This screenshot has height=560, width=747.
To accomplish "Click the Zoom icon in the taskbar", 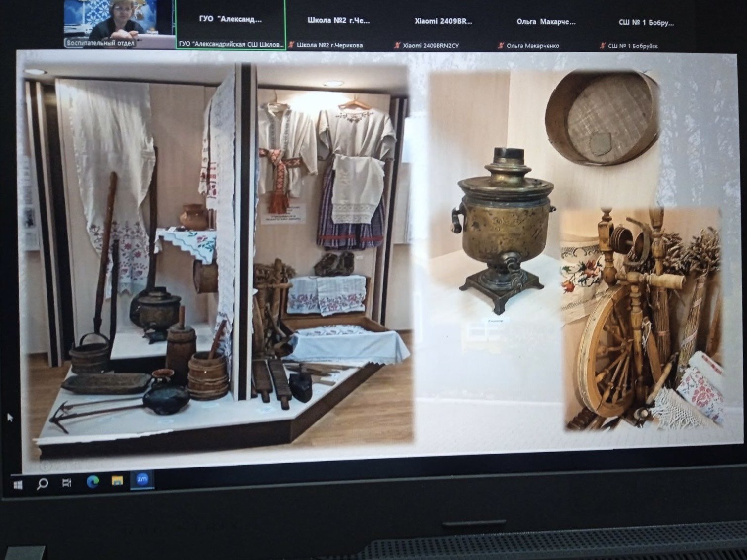I will point(142,479).
